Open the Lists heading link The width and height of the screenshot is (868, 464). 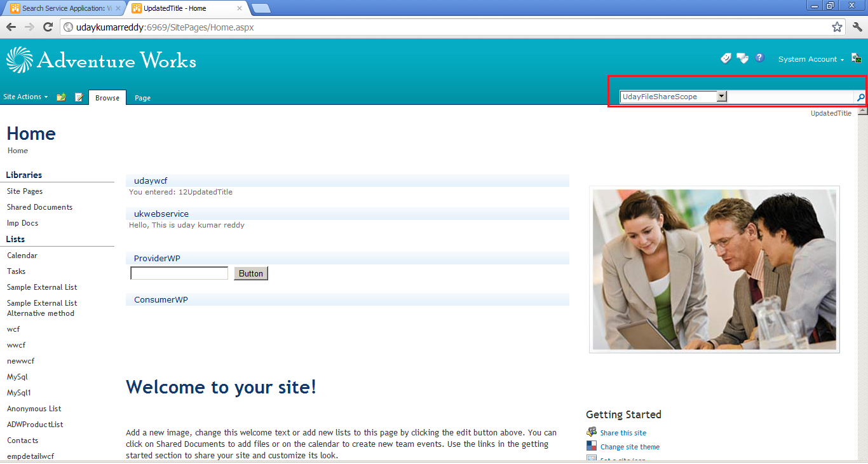[15, 239]
